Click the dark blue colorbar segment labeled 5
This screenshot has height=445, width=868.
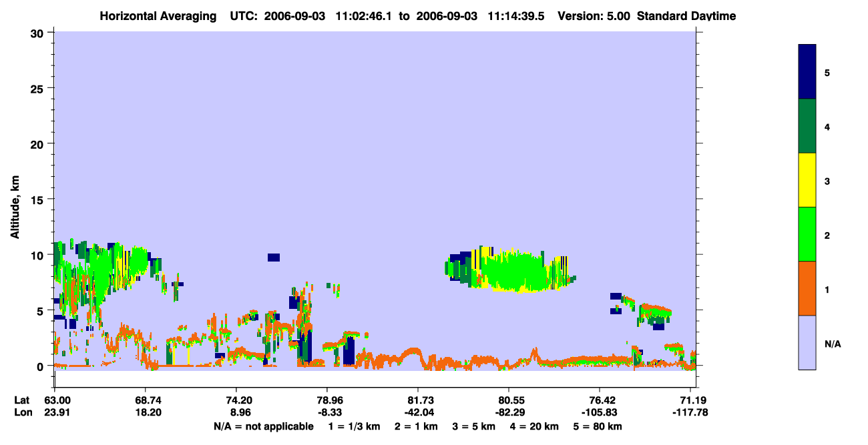click(807, 71)
